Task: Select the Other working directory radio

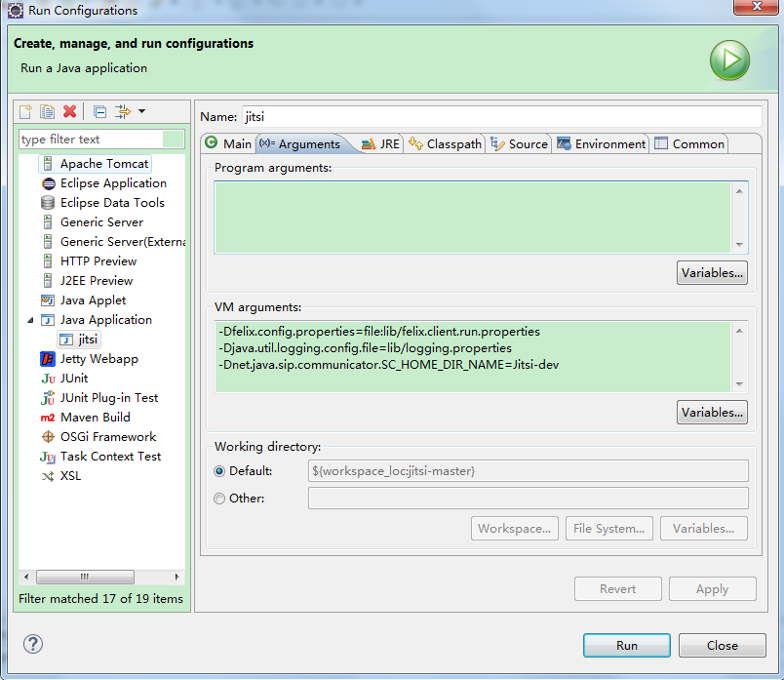Action: point(219,499)
